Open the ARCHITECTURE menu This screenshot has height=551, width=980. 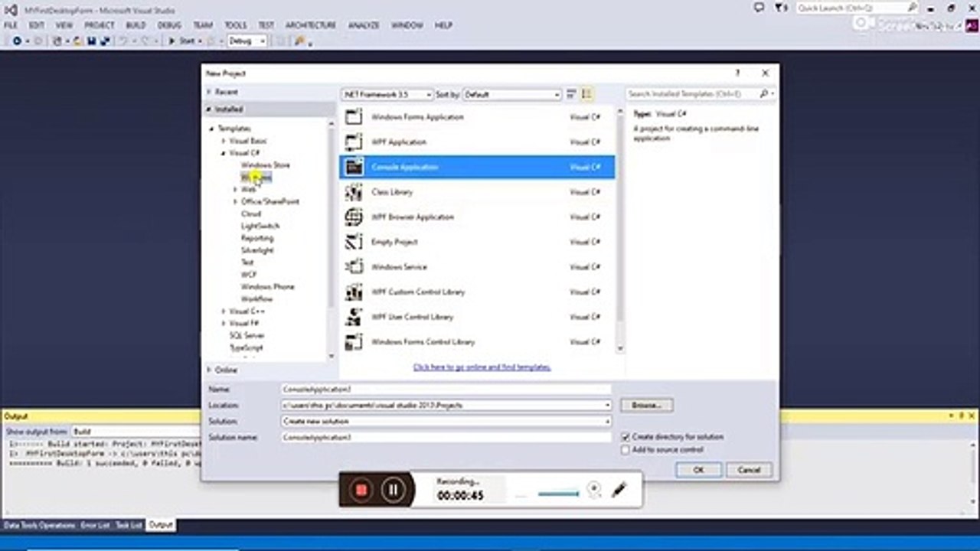(311, 25)
